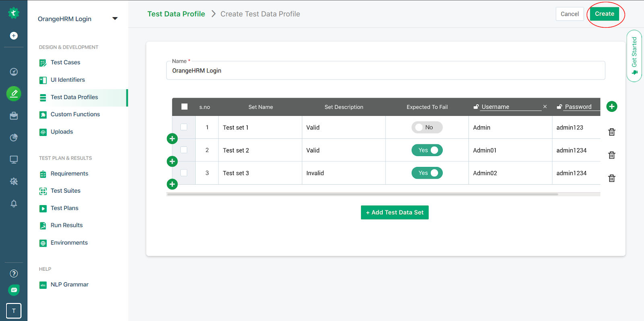Insert row below Test set 3 with plus
644x321 pixels.
coord(172,184)
